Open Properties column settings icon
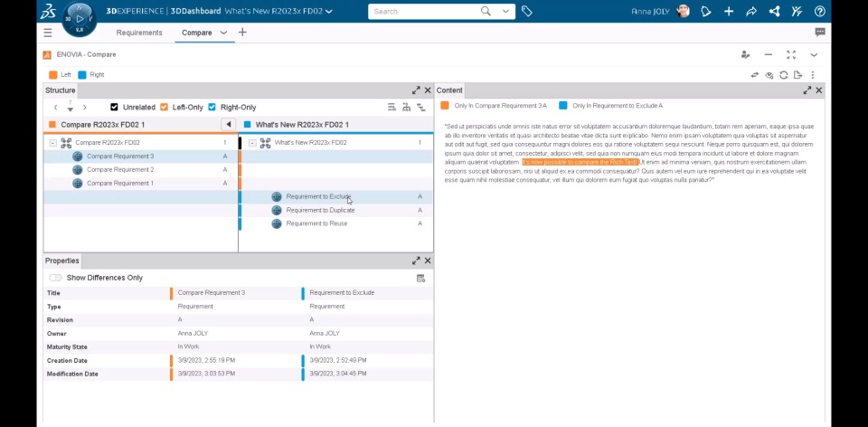The width and height of the screenshot is (868, 427). pos(420,278)
